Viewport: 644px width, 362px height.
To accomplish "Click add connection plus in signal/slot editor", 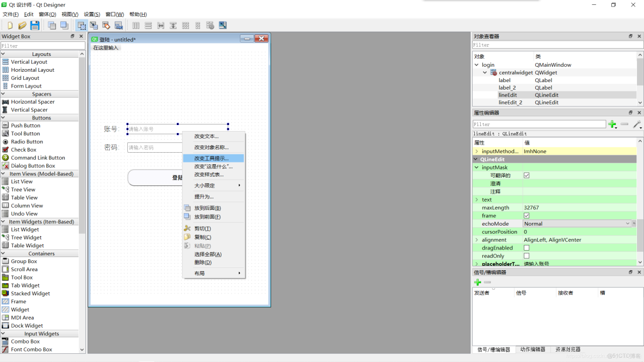I will coord(477,282).
